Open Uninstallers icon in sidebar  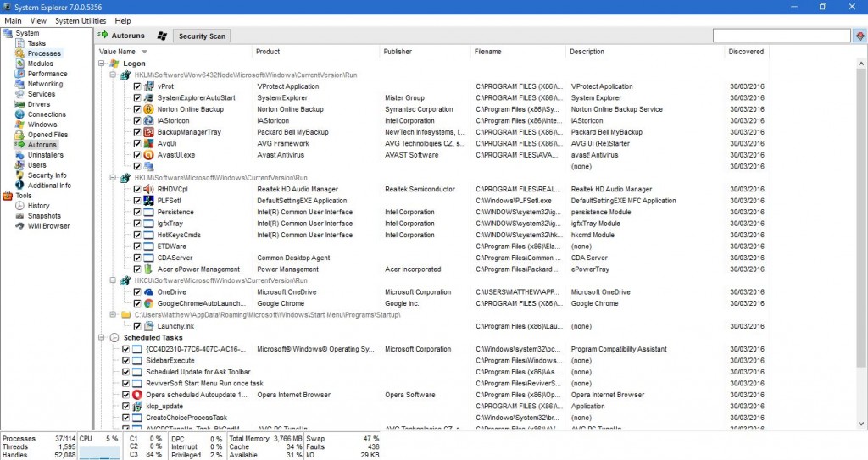[19, 155]
